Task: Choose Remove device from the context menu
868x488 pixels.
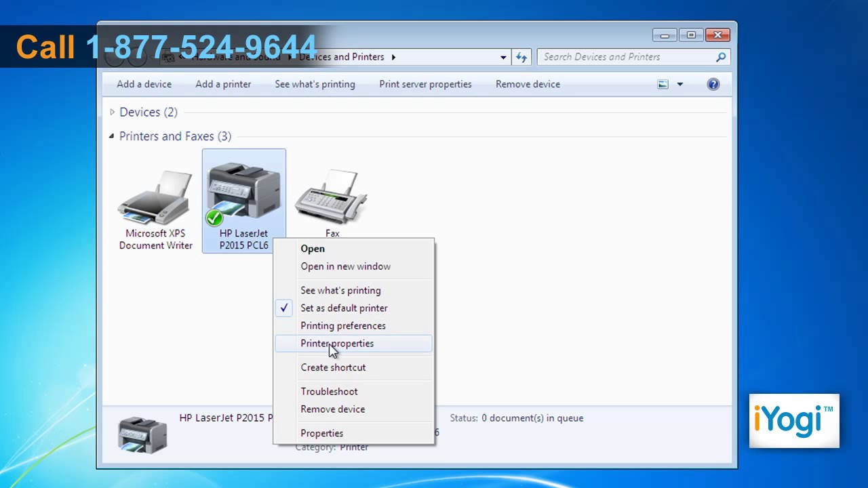Action: pos(353,409)
